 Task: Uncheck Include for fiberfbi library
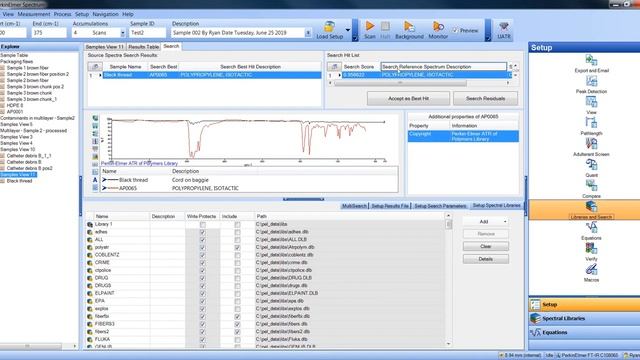point(238,317)
